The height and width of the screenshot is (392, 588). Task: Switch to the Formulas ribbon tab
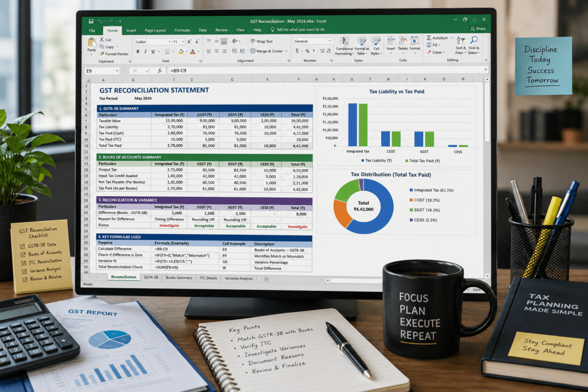click(182, 30)
